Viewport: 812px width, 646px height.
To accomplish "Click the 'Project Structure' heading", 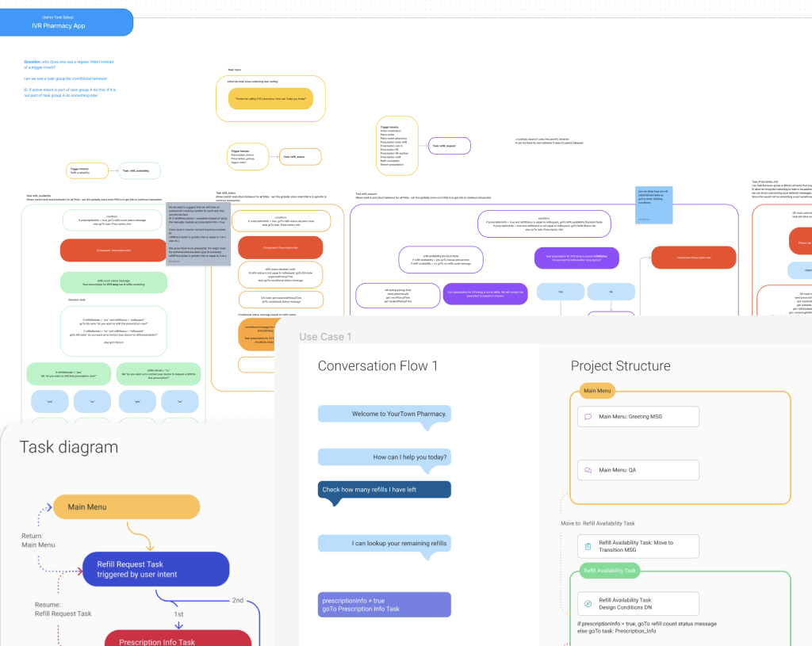I will point(620,366).
